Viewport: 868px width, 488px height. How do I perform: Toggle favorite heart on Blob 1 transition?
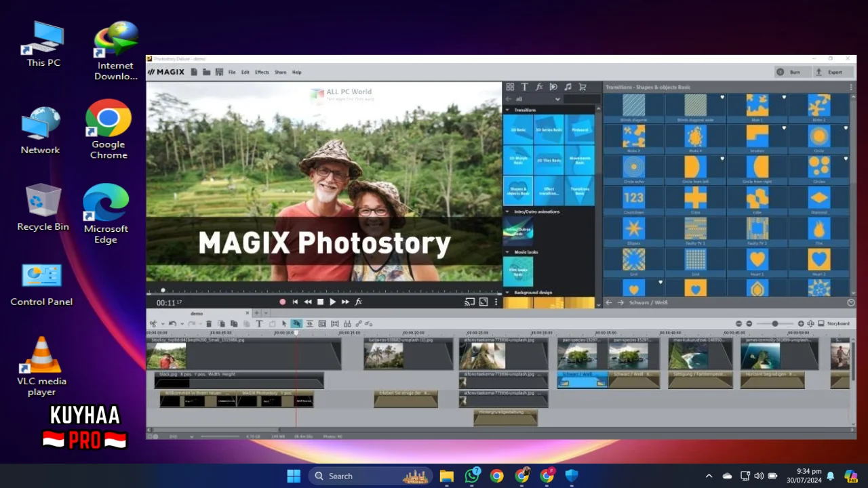click(x=784, y=97)
